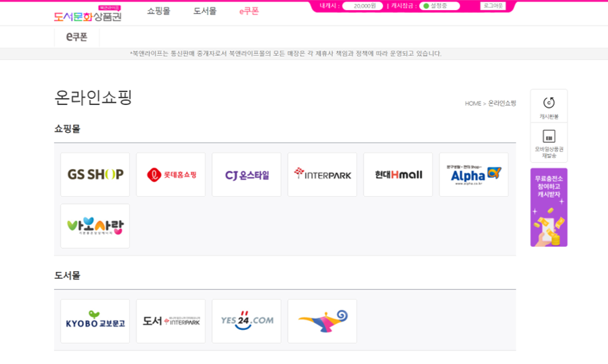608x364 pixels.
Task: Click the HOME breadcrumb link
Action: click(473, 104)
